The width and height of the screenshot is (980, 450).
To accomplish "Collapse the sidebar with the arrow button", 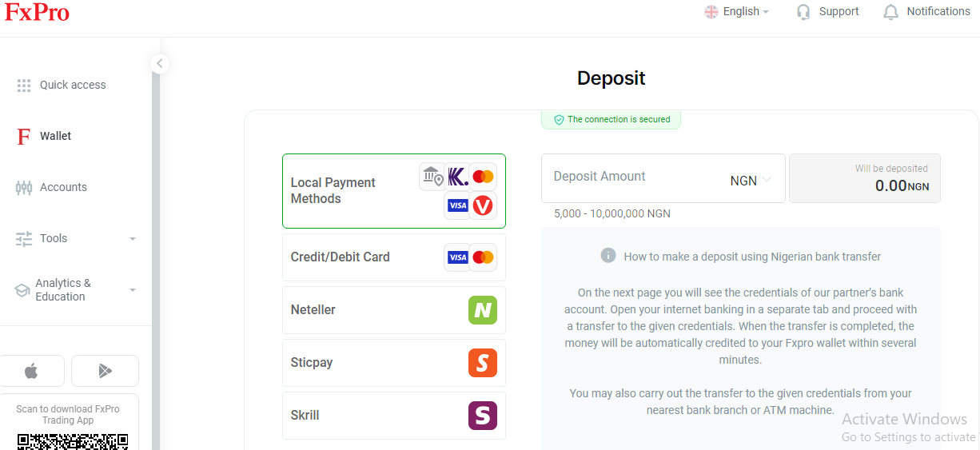I will [160, 63].
